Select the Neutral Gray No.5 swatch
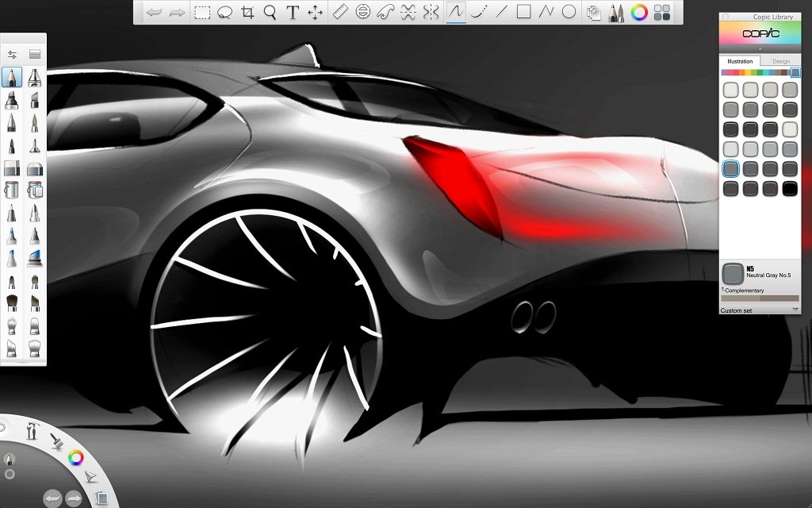Viewport: 812px width, 508px height. click(x=732, y=273)
